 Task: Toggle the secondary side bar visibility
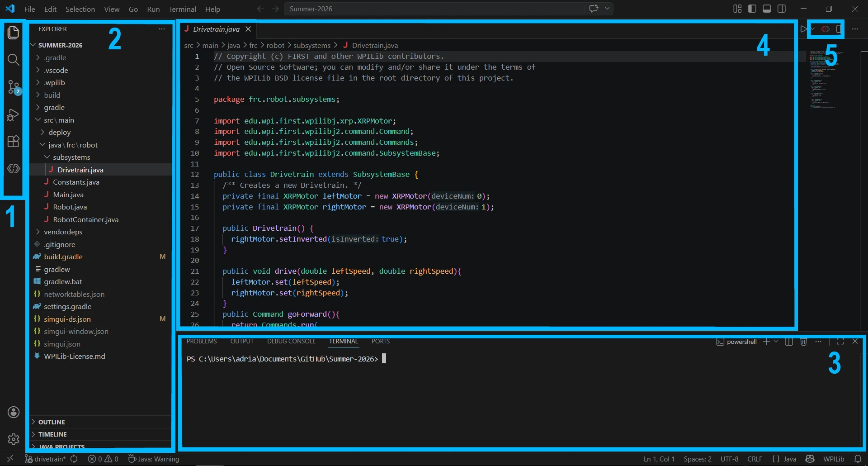tap(782, 9)
